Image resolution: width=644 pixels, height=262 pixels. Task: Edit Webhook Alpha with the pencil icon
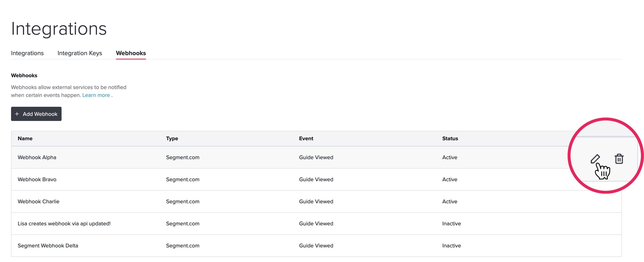[595, 159]
